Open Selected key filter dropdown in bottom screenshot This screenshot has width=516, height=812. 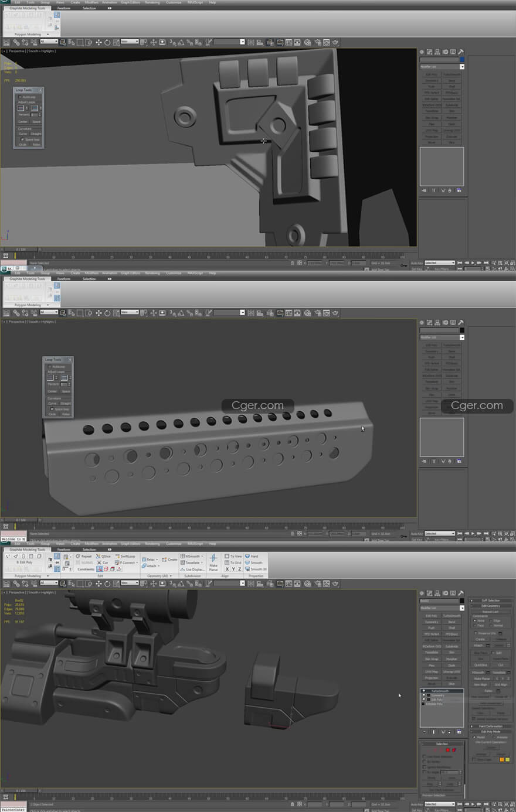[440, 804]
